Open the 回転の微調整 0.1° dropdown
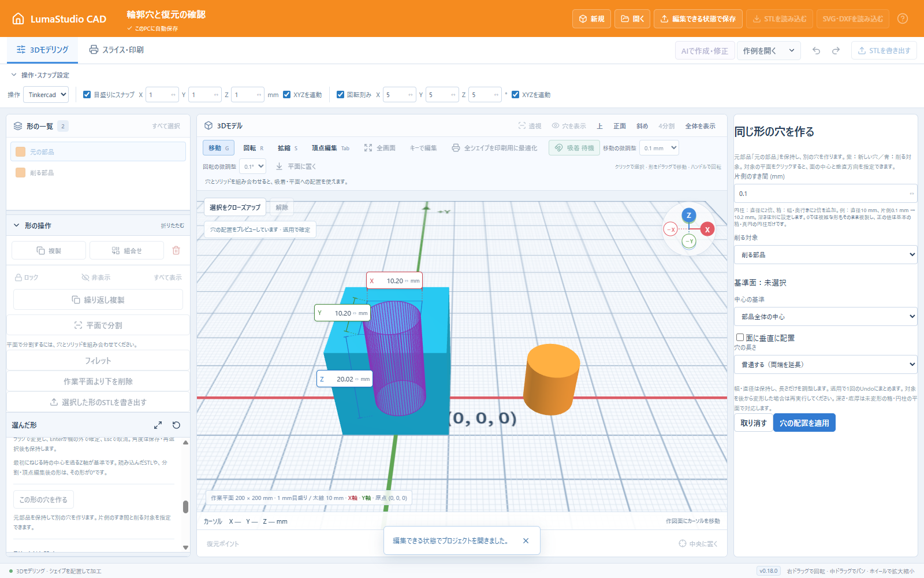 (252, 166)
